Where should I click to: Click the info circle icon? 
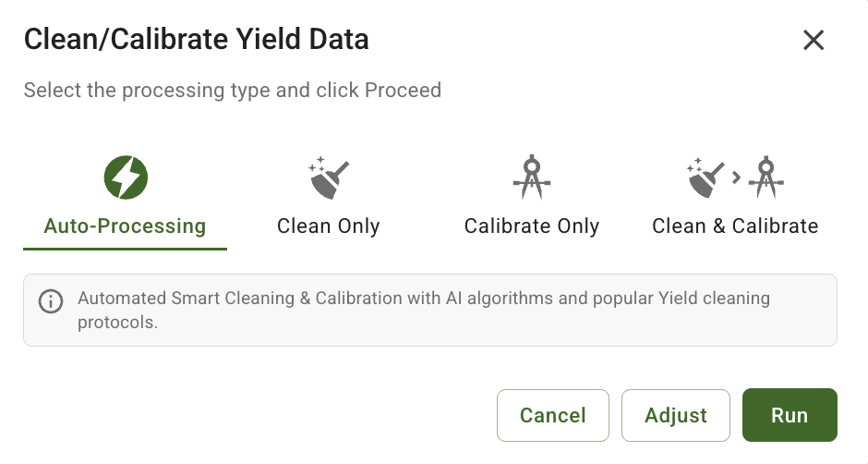[51, 302]
